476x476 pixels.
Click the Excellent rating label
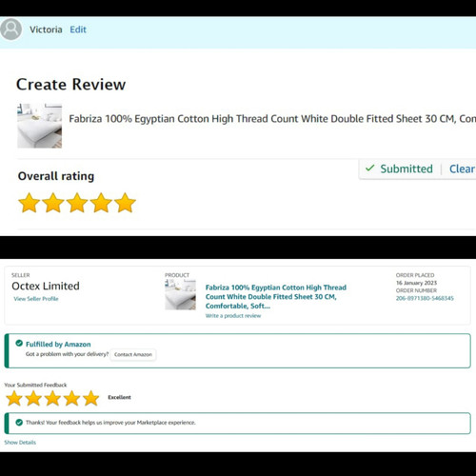tap(119, 397)
